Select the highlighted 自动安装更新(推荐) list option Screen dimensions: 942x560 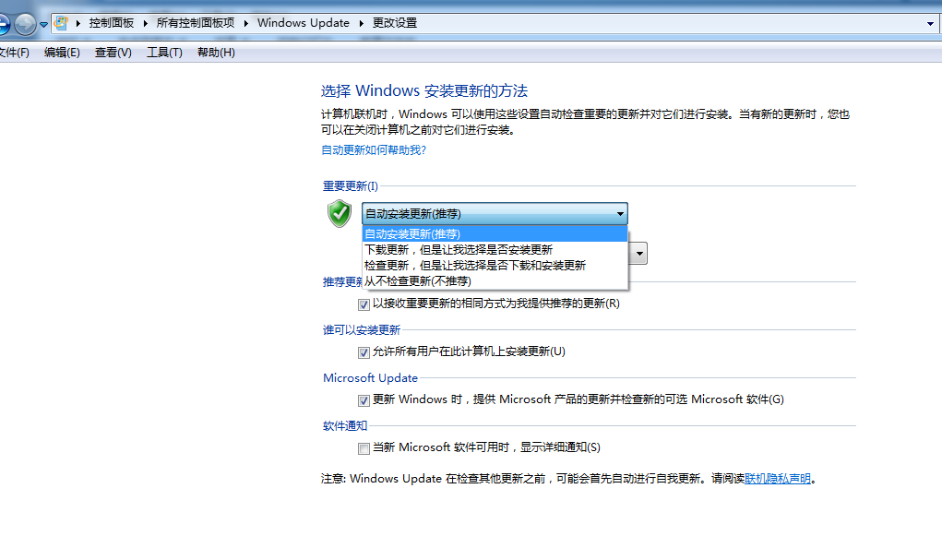tap(495, 233)
